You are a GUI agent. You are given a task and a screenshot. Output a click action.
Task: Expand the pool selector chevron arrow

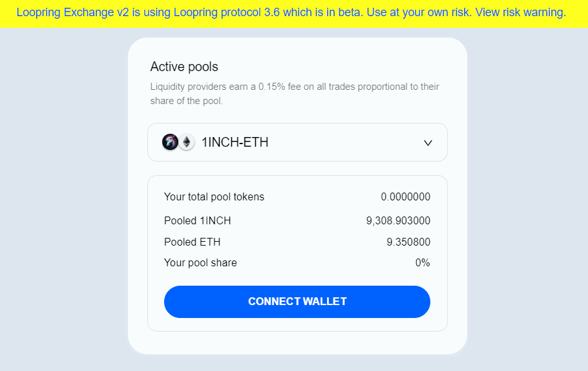tap(428, 143)
